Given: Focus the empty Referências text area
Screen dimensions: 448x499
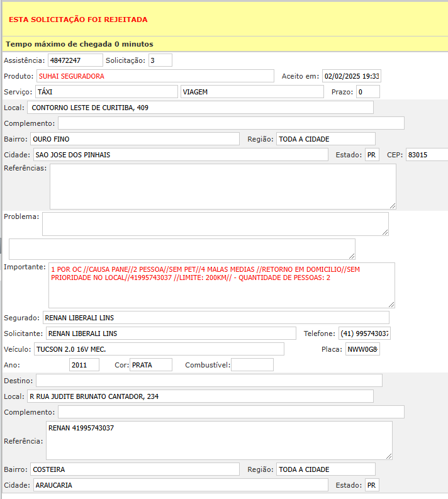Looking at the screenshot, I should [223, 186].
